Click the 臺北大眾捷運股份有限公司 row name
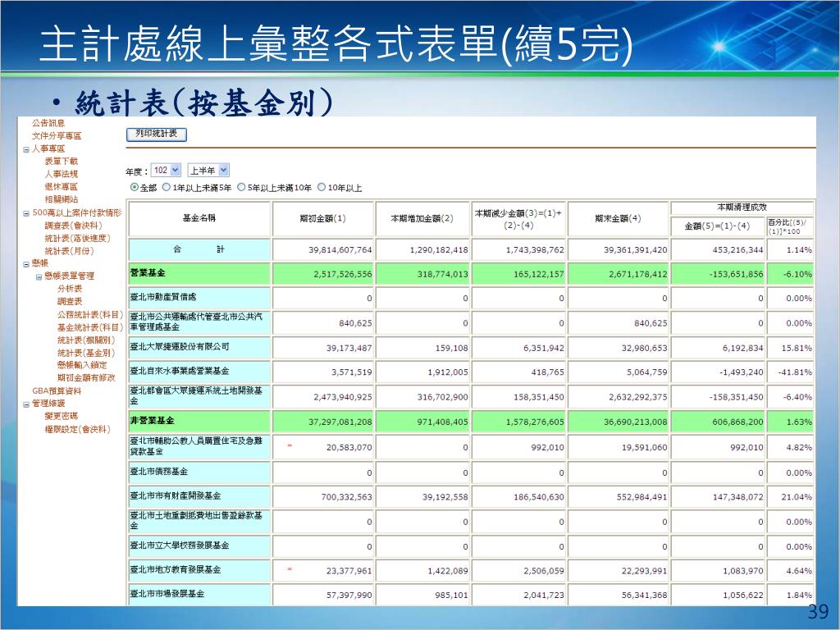The image size is (840, 630). [180, 347]
